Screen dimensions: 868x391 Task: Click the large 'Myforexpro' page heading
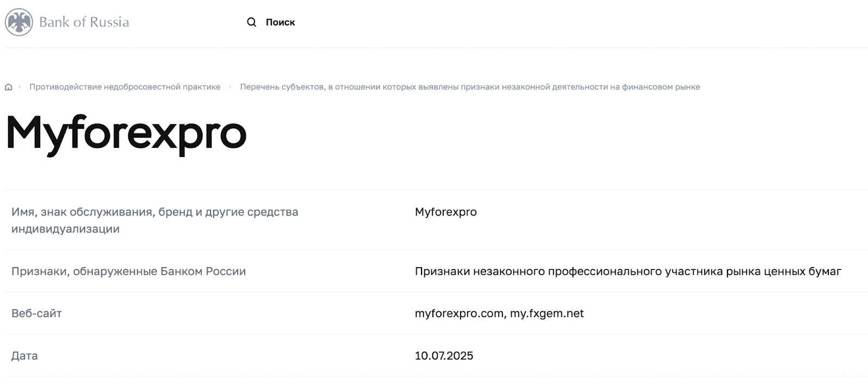point(126,134)
